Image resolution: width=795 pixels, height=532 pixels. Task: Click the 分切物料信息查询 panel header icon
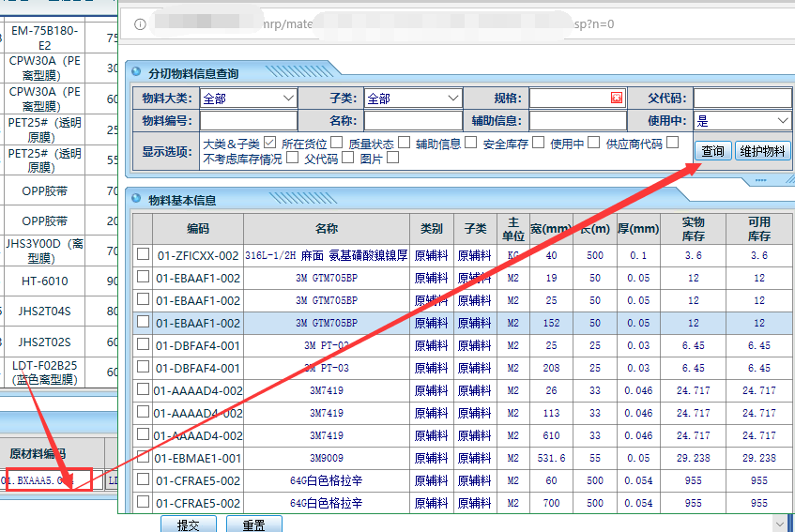click(x=137, y=73)
